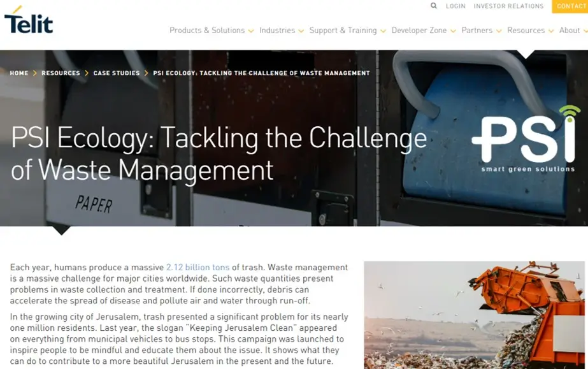The width and height of the screenshot is (588, 369).
Task: Open the INVESTOR RELATIONS link
Action: click(x=508, y=6)
